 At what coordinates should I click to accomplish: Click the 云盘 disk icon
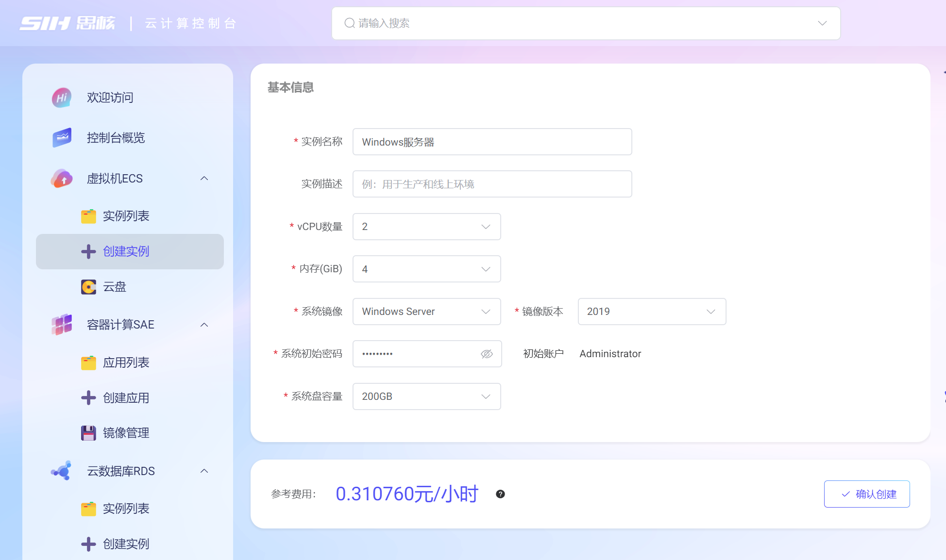pos(88,287)
